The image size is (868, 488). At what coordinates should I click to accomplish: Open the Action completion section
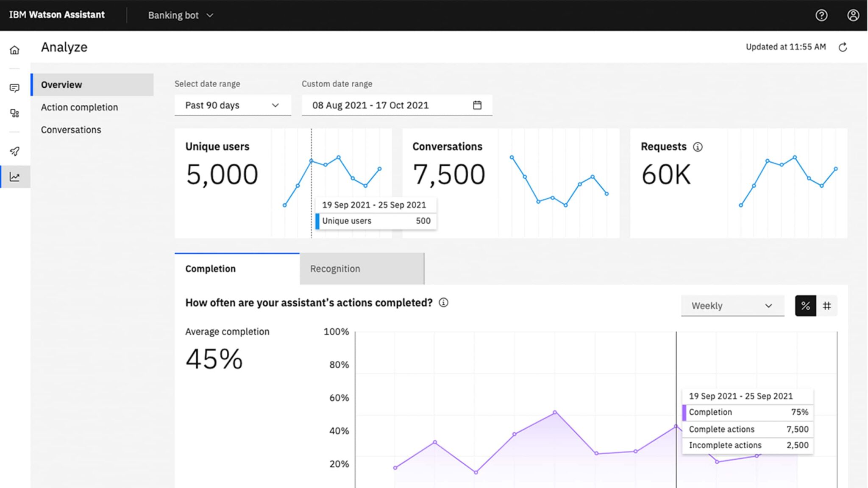coord(80,107)
